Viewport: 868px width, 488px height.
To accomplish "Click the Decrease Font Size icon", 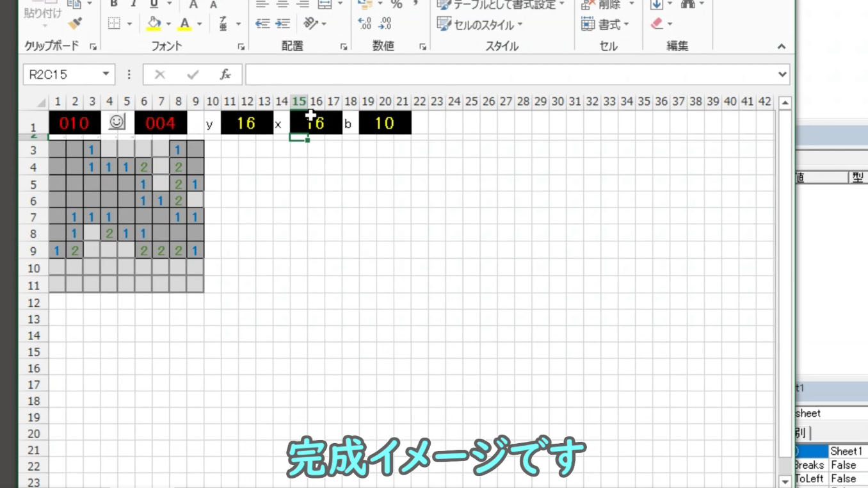I will [213, 4].
